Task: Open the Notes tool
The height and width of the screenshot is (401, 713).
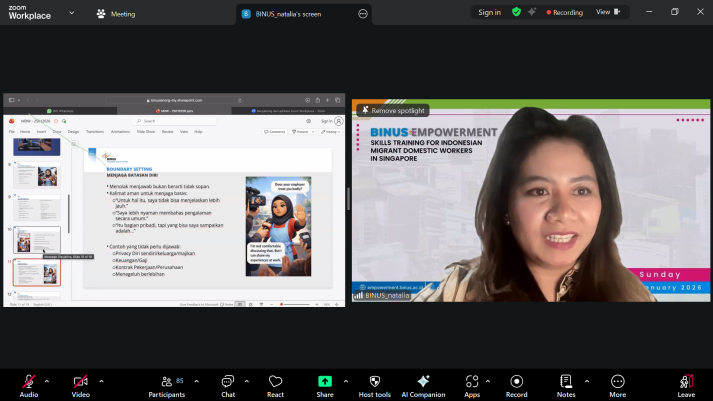Action: (x=566, y=382)
